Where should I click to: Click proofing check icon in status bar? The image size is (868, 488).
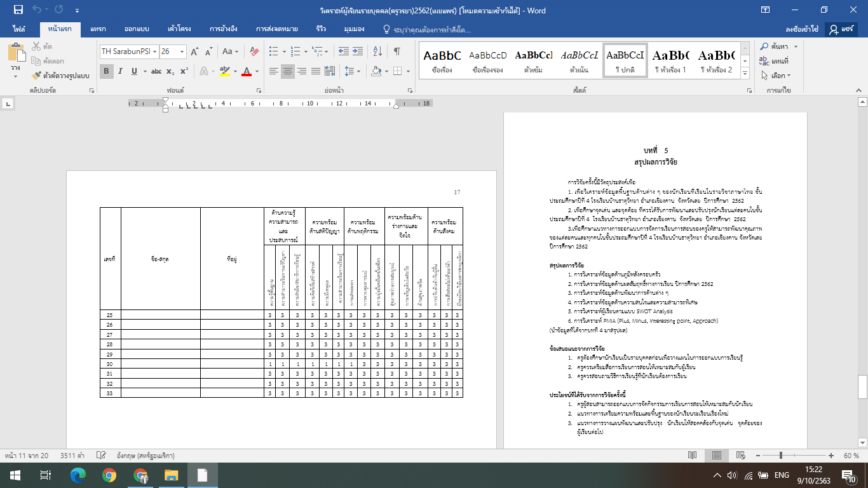(x=100, y=456)
